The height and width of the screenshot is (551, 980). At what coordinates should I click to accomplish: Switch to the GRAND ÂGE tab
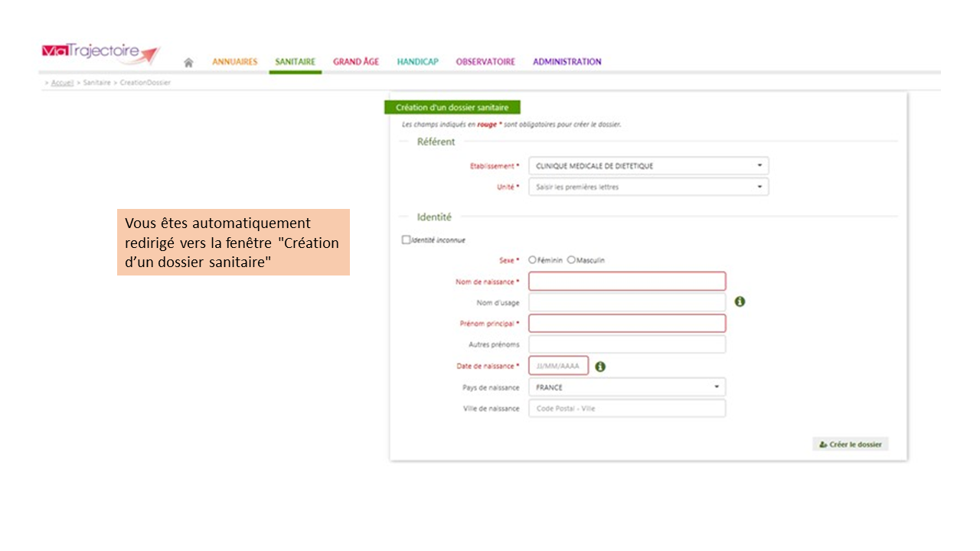point(355,62)
